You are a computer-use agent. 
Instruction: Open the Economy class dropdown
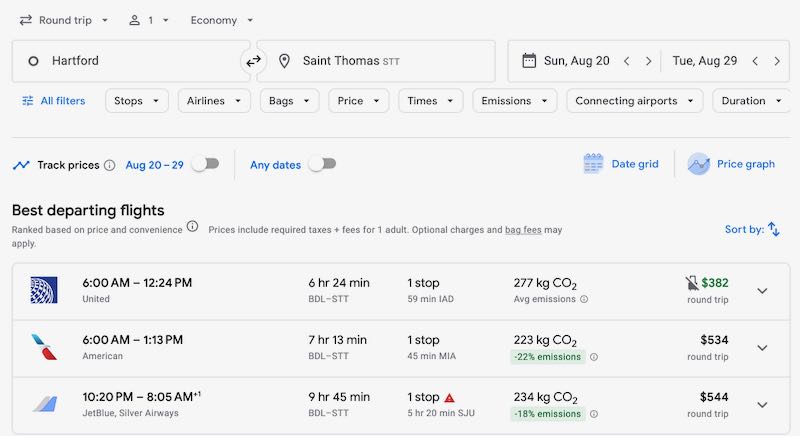point(221,20)
